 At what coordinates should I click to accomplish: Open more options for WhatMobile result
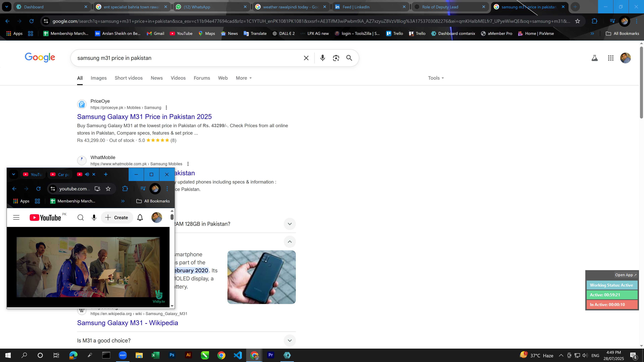coord(188,164)
